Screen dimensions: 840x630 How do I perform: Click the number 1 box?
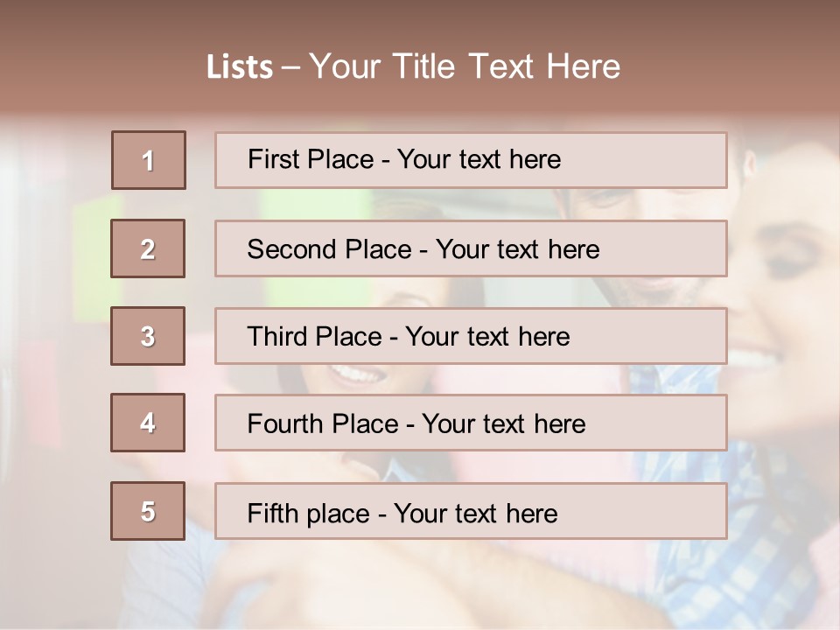(149, 160)
